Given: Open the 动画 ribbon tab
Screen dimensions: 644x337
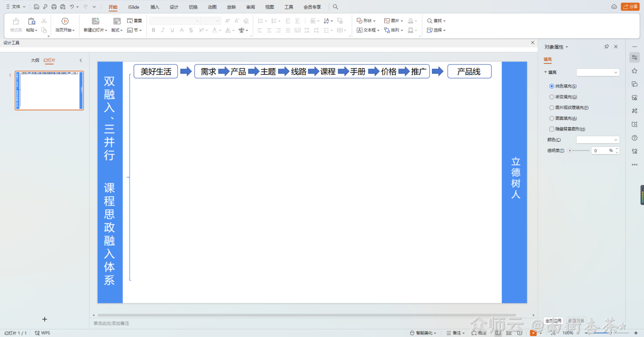Looking at the screenshot, I should [x=212, y=7].
